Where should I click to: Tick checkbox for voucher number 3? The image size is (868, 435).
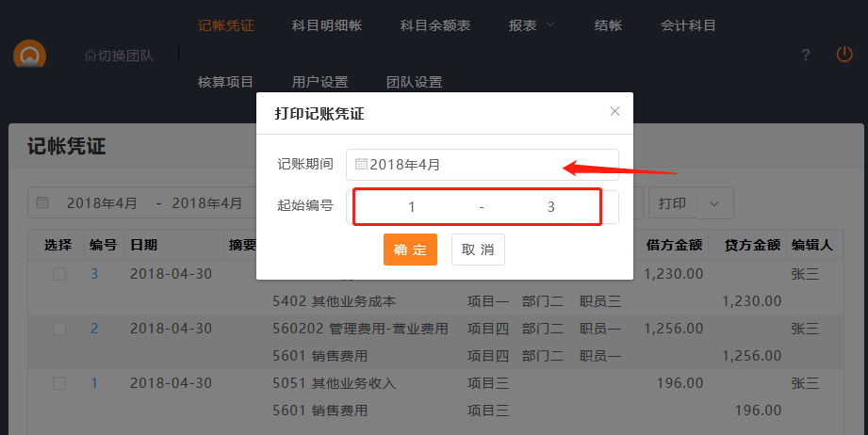(58, 274)
